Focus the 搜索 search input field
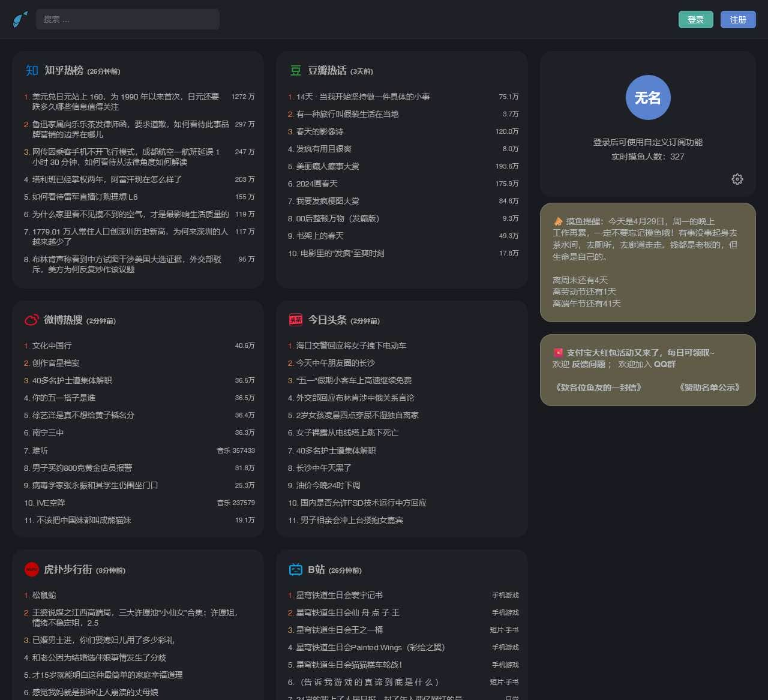The height and width of the screenshot is (700, 768). 128,19
